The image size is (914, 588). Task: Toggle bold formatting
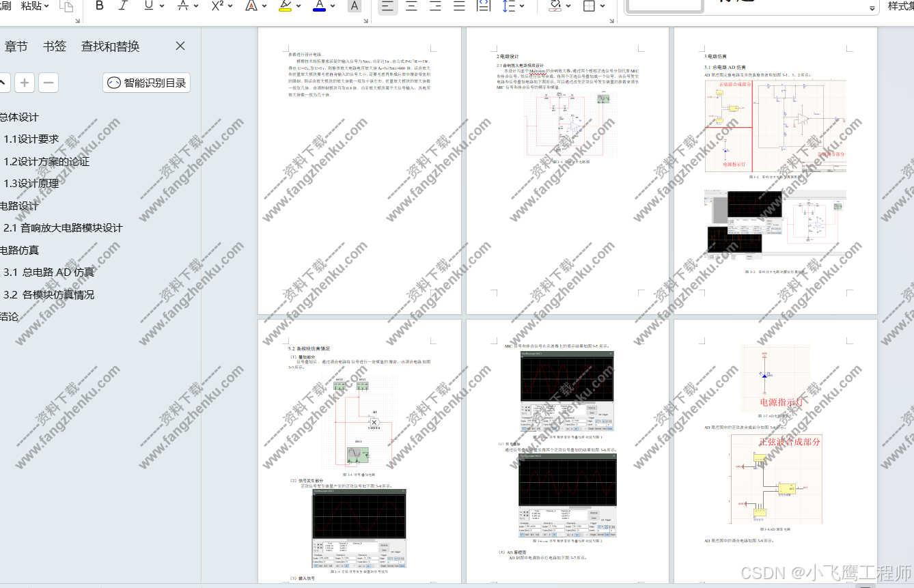click(100, 6)
